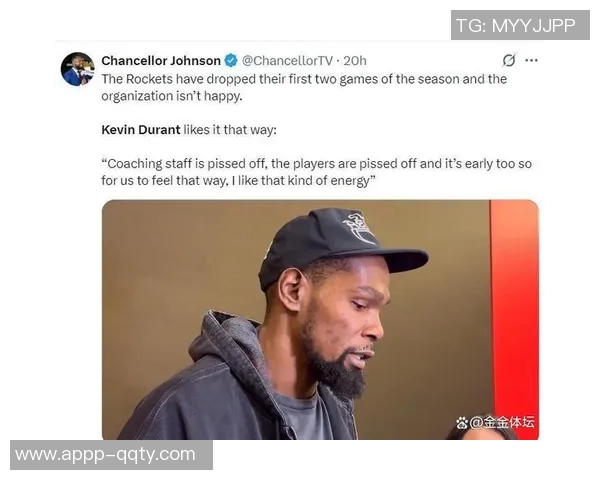Click the TG: MYYJJPP banner

tap(520, 25)
